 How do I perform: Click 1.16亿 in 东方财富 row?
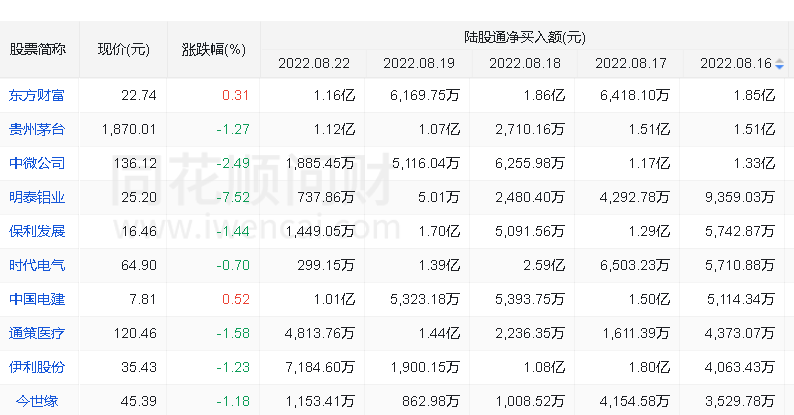(334, 95)
